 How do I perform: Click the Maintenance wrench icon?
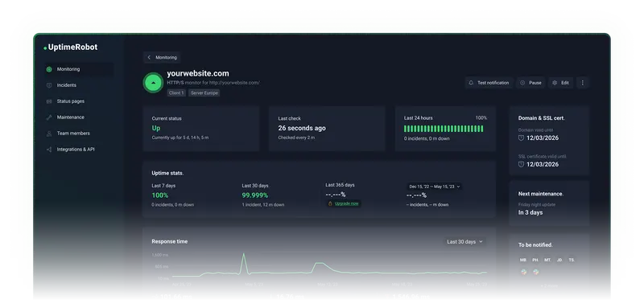point(49,117)
